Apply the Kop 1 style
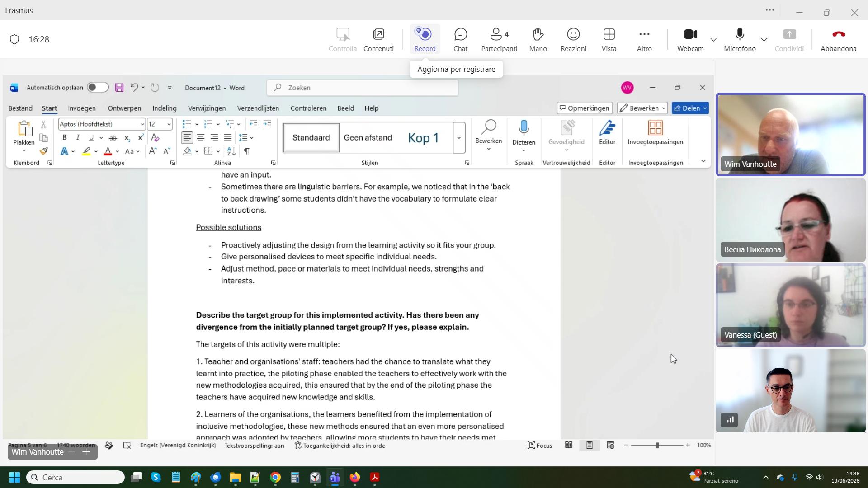The height and width of the screenshot is (488, 868). [x=423, y=138]
